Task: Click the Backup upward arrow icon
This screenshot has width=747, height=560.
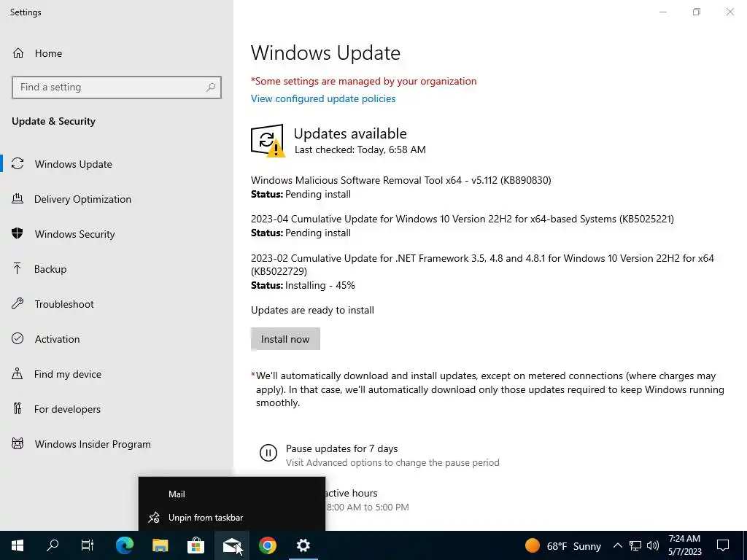Action: 18,268
